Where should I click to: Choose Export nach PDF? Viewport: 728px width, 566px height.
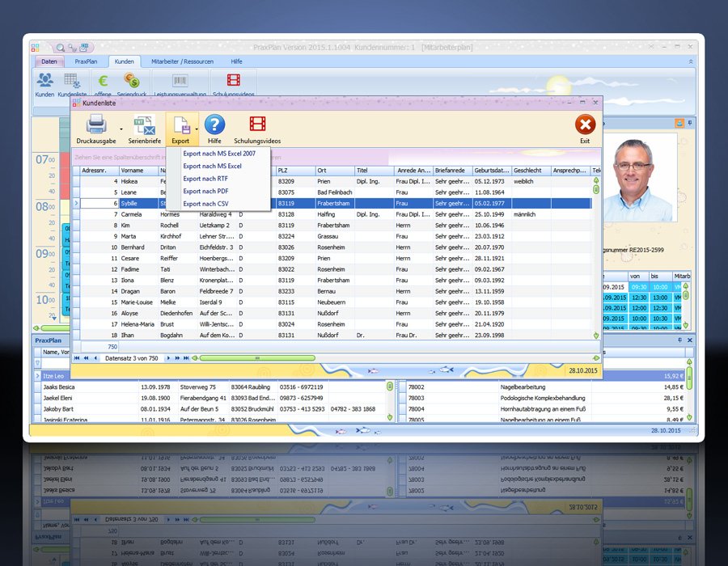pos(205,191)
